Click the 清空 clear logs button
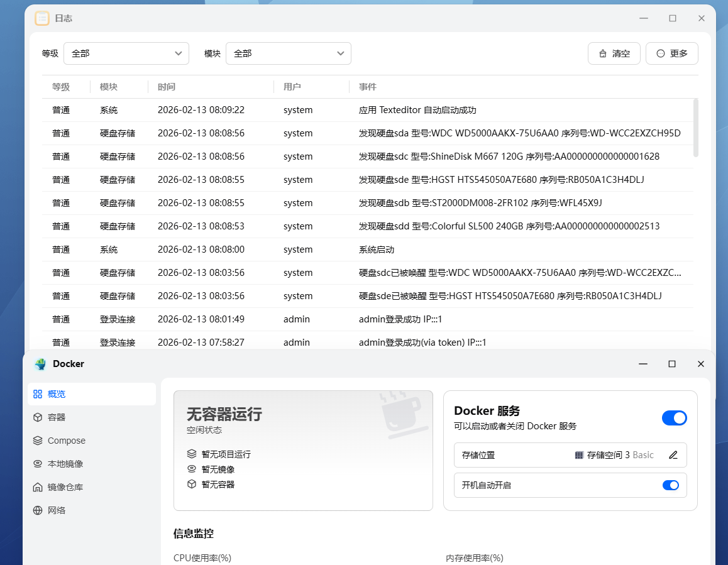Viewport: 728px width, 565px height. click(x=614, y=53)
